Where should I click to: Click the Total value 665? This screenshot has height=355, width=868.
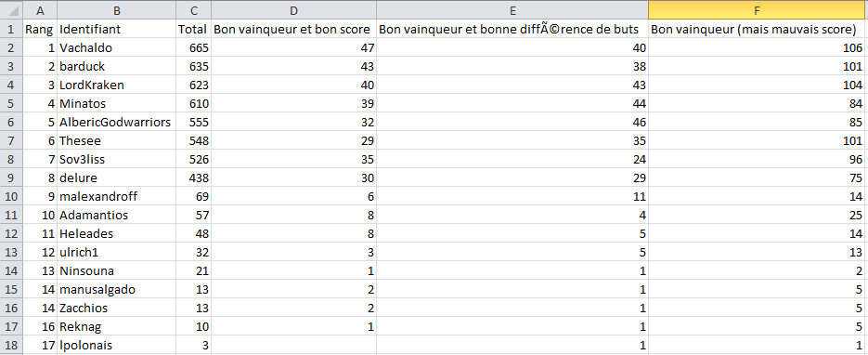coord(193,47)
